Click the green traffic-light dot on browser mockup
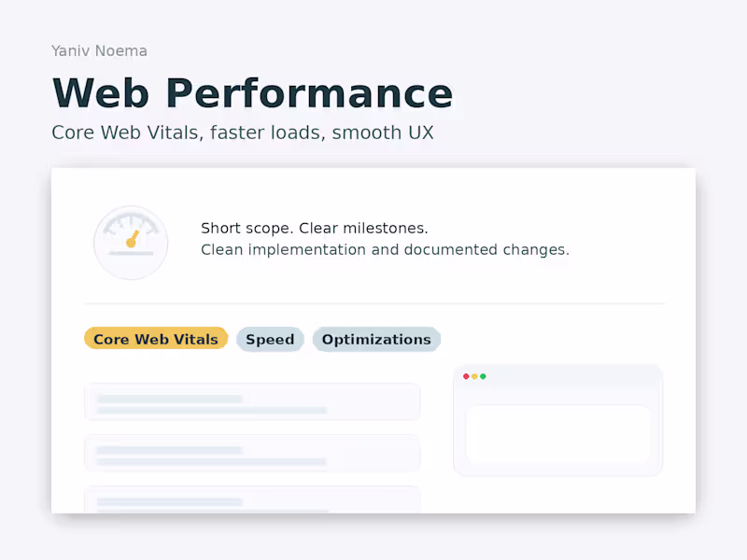This screenshot has width=747, height=560. point(484,375)
